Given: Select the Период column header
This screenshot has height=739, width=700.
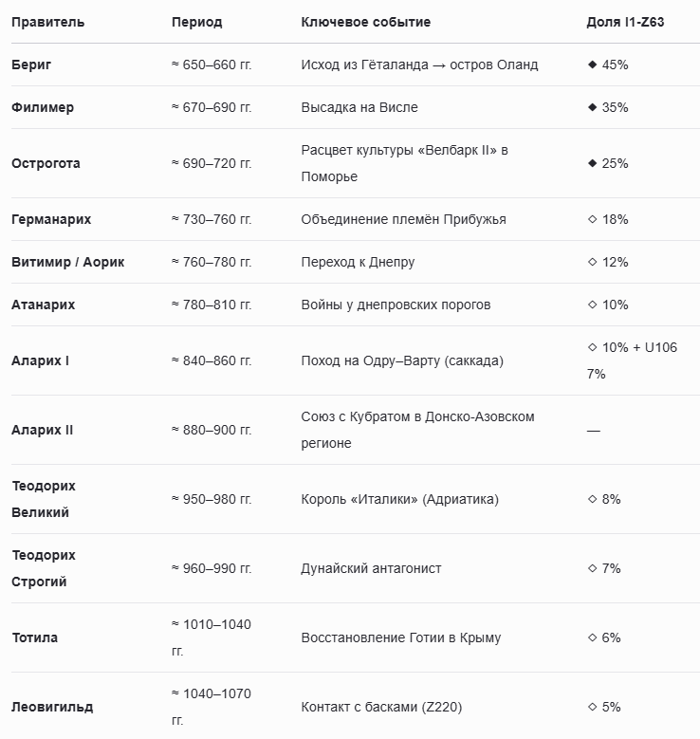Looking at the screenshot, I should (x=197, y=22).
